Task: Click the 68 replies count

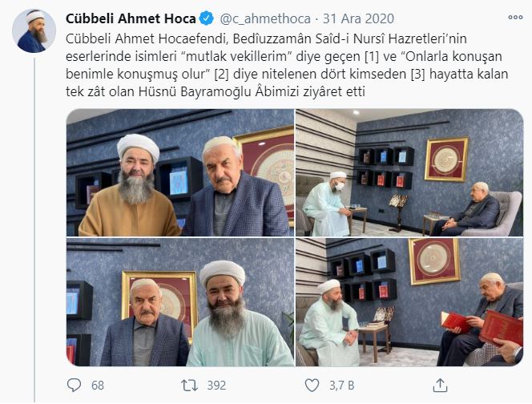Action: click(x=98, y=386)
